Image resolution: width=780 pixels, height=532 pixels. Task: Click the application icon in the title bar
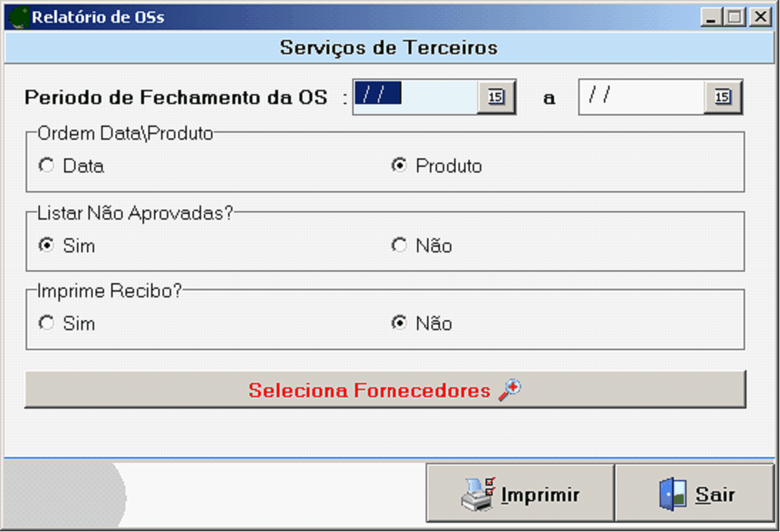18,17
